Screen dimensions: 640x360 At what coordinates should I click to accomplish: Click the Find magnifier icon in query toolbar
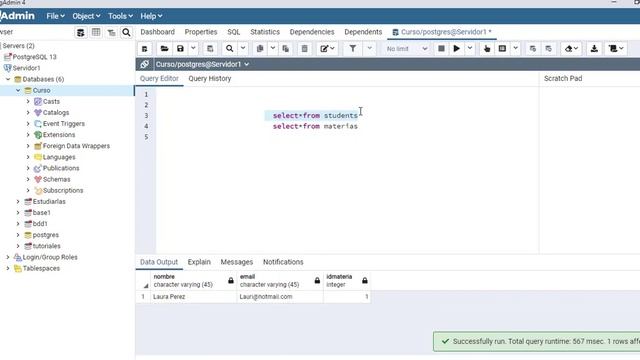click(230, 49)
